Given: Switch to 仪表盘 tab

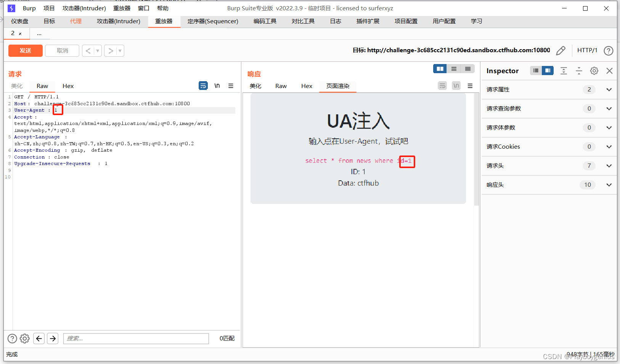Looking at the screenshot, I should (20, 21).
